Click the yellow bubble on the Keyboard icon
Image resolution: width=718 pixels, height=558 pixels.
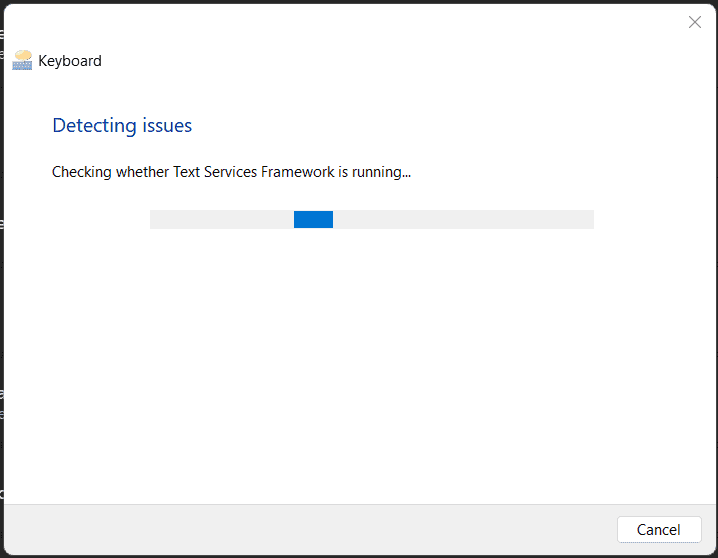23,55
